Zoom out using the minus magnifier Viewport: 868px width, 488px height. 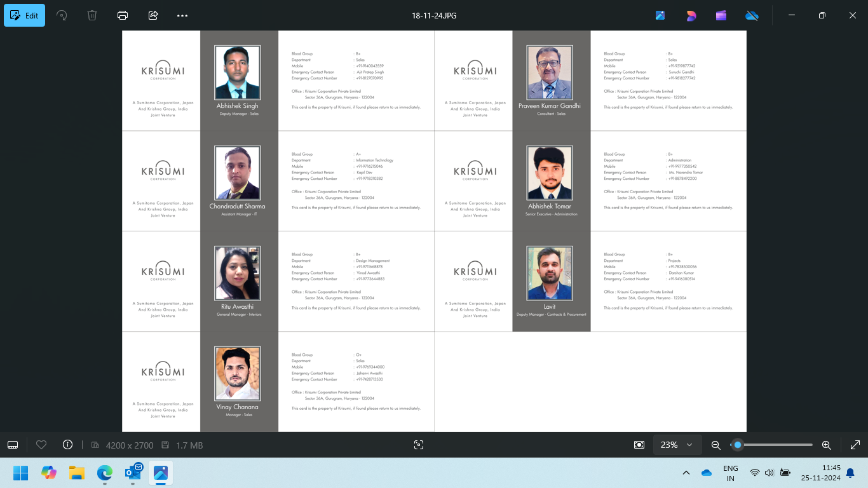[715, 445]
